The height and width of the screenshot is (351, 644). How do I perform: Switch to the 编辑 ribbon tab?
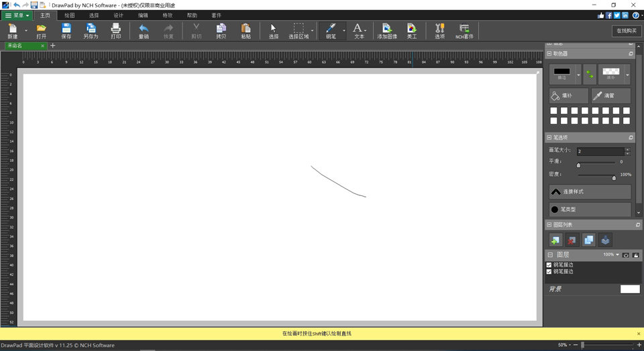(x=143, y=15)
